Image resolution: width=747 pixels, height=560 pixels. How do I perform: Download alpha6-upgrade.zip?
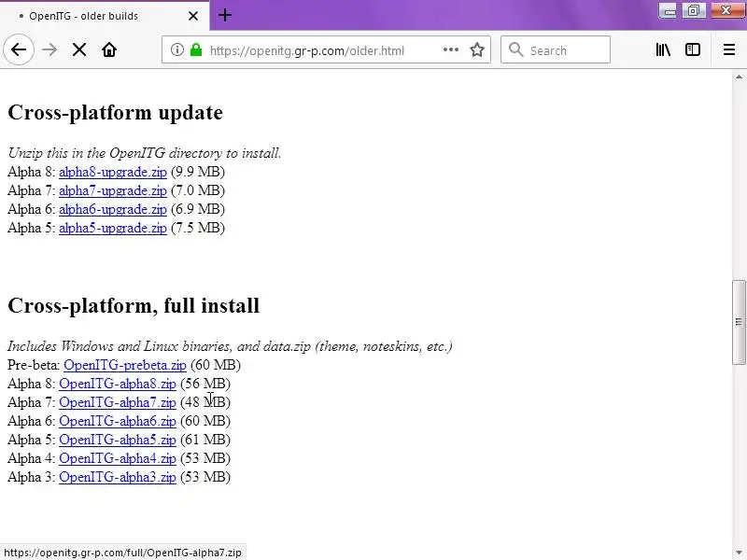pos(113,209)
